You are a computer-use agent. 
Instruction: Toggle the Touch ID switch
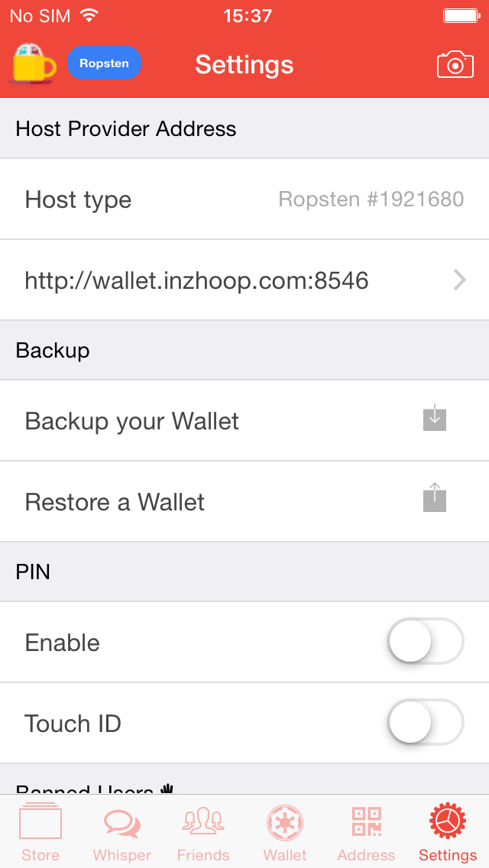point(426,722)
